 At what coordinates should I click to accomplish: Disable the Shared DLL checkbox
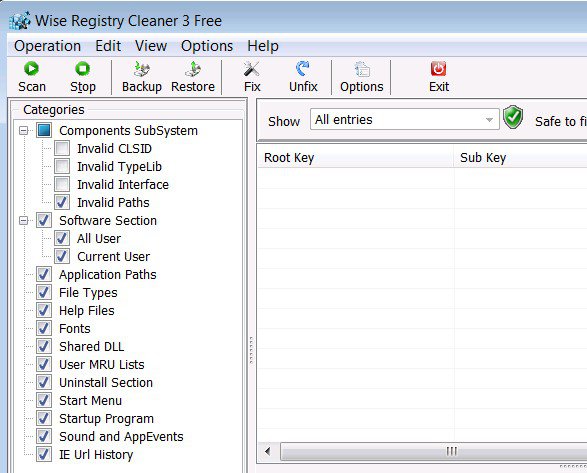44,346
